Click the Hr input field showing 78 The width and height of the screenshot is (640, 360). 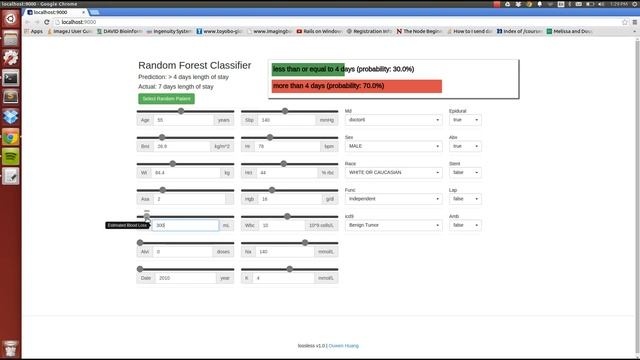pos(288,146)
